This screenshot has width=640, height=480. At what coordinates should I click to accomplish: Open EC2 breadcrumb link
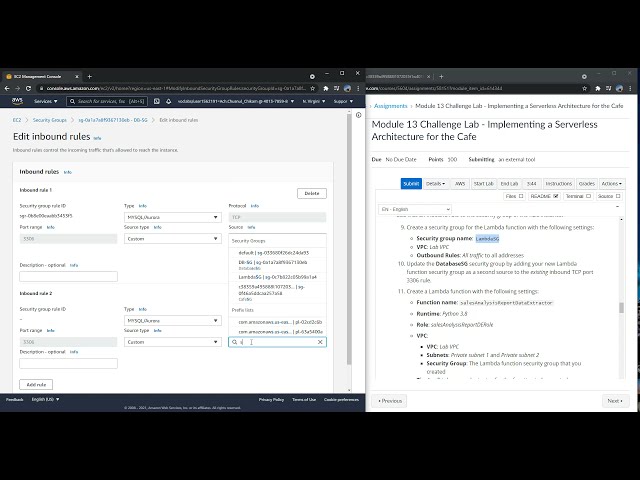(x=17, y=120)
